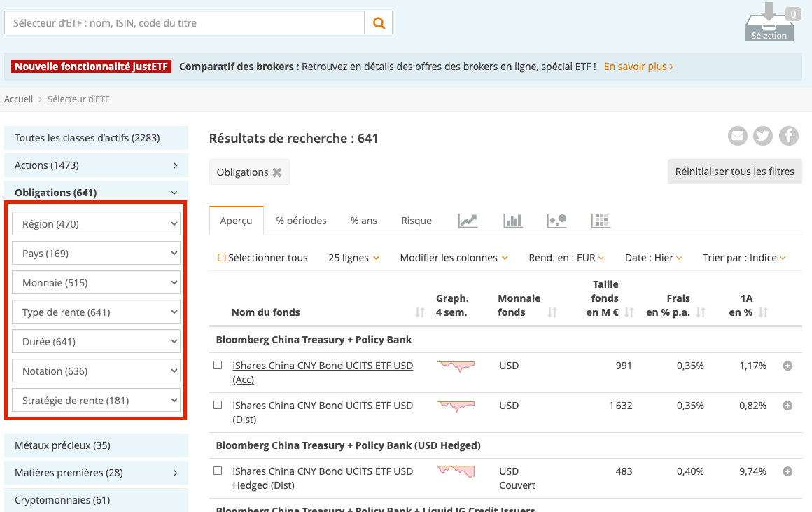Click Réinitialiser tous les filtres button

734,172
